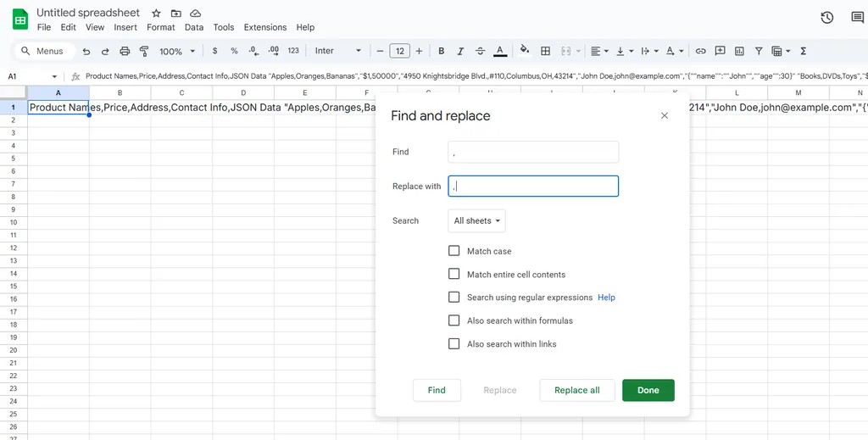Open the regular expressions Help link
Screen dimensions: 868x440
click(x=606, y=298)
